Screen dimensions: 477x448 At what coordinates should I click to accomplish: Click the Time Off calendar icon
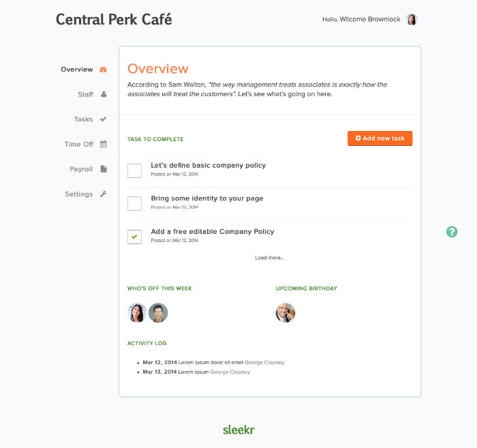coord(104,144)
